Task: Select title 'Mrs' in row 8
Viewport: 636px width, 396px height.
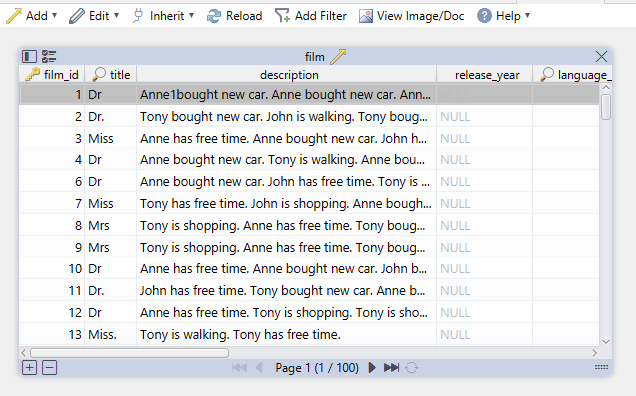Action: tap(111, 225)
